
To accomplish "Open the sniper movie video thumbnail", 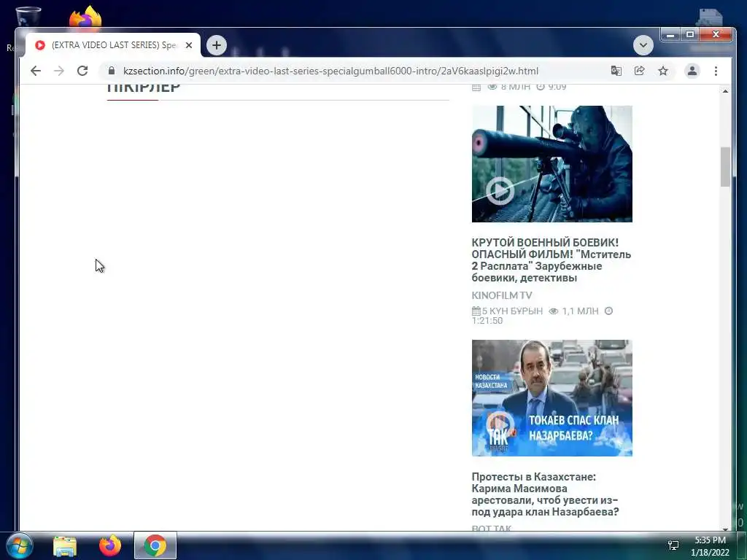I will click(551, 164).
